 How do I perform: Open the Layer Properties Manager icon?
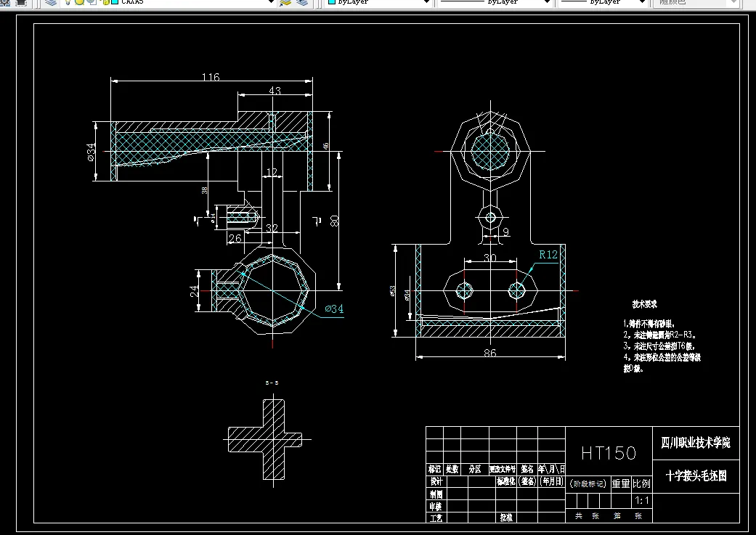click(x=51, y=2)
